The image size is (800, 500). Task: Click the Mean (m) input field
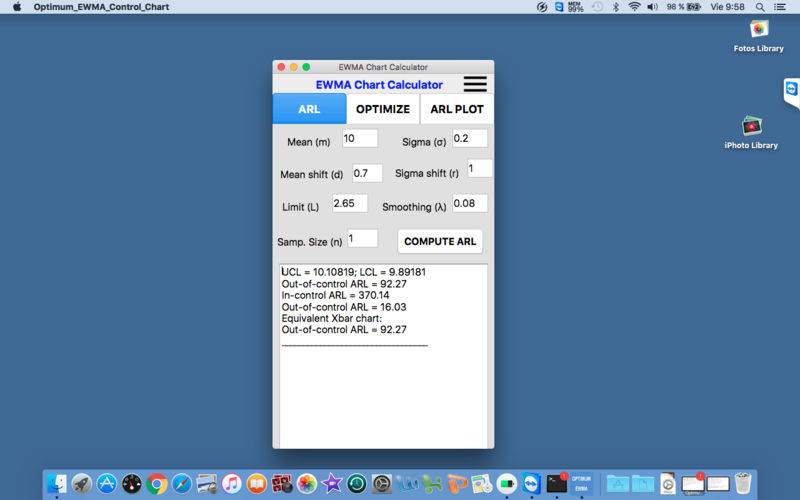pos(359,139)
